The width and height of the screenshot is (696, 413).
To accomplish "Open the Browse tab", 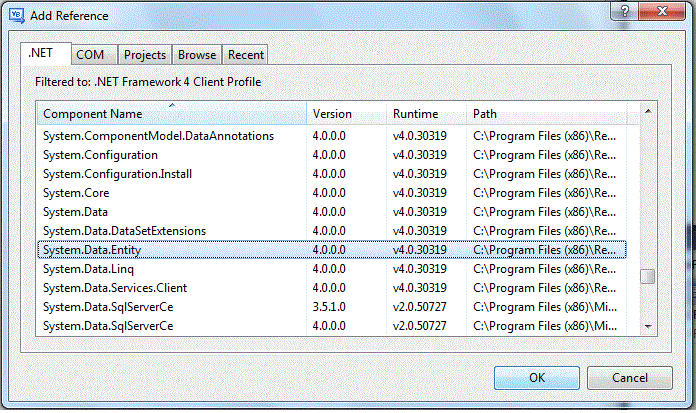I will tap(197, 55).
